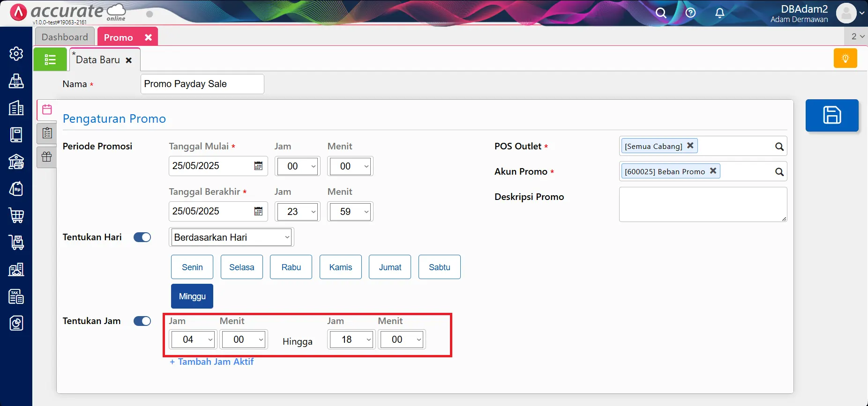Viewport: 868px width, 406px height.
Task: Switch to the Dashboard tab
Action: pyautogui.click(x=65, y=37)
